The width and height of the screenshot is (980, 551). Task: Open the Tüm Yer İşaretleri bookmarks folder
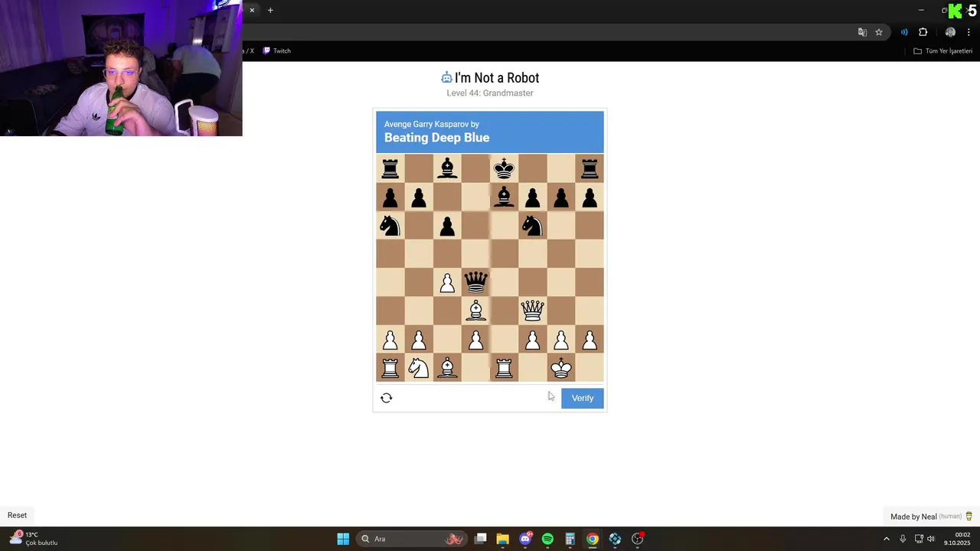943,51
